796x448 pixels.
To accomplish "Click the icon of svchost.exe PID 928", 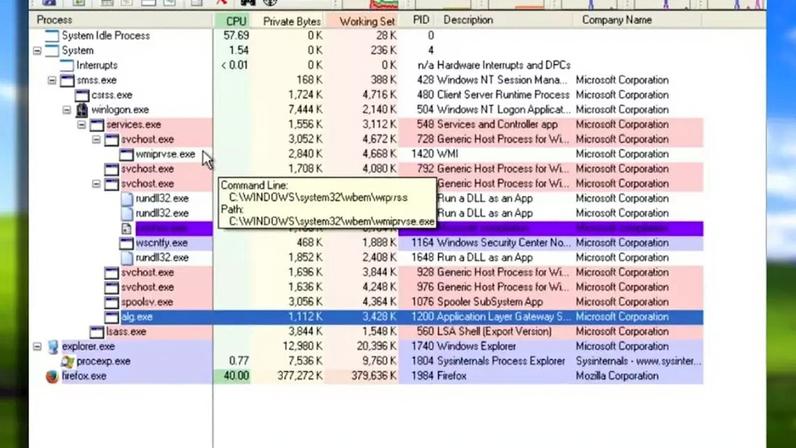I will 111,273.
